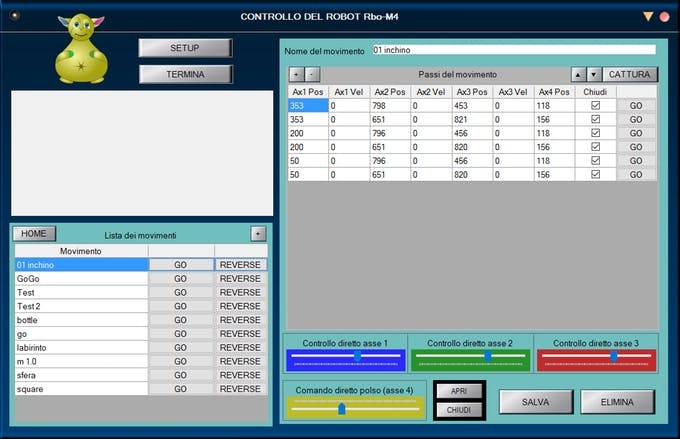Select movement 'Test 2' in list
The image size is (680, 439).
pyautogui.click(x=82, y=306)
